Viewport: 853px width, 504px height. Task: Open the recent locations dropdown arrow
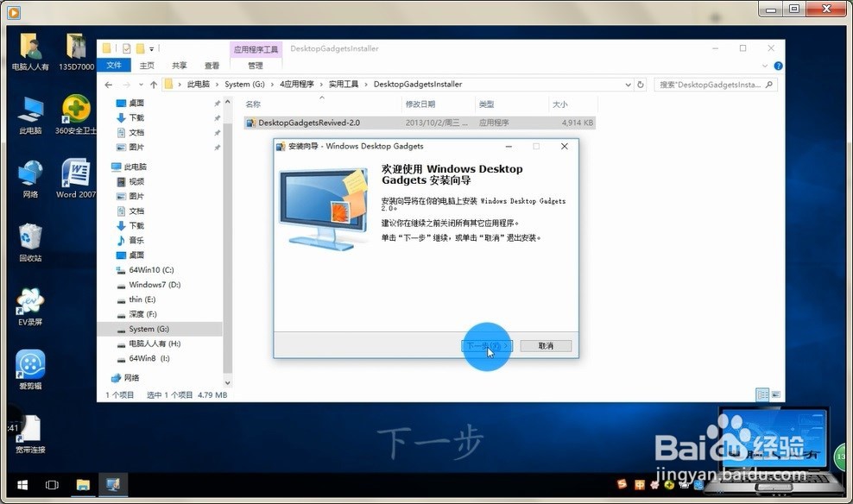tap(141, 85)
